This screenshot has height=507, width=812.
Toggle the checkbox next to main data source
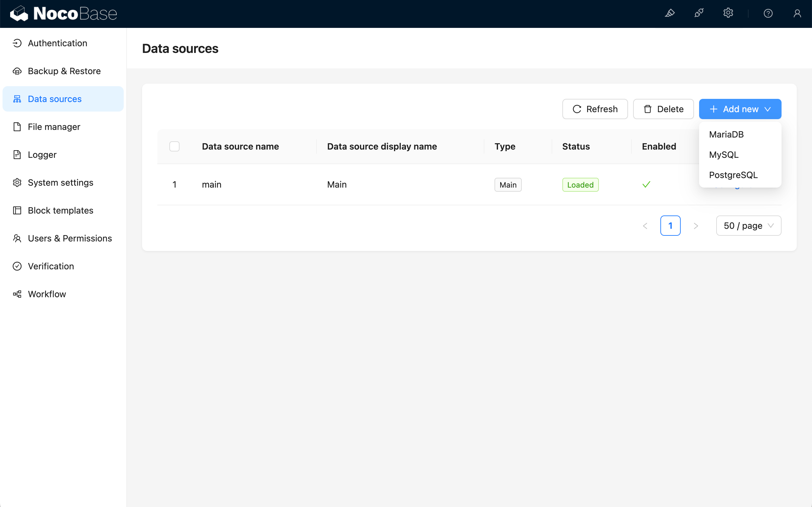[174, 184]
